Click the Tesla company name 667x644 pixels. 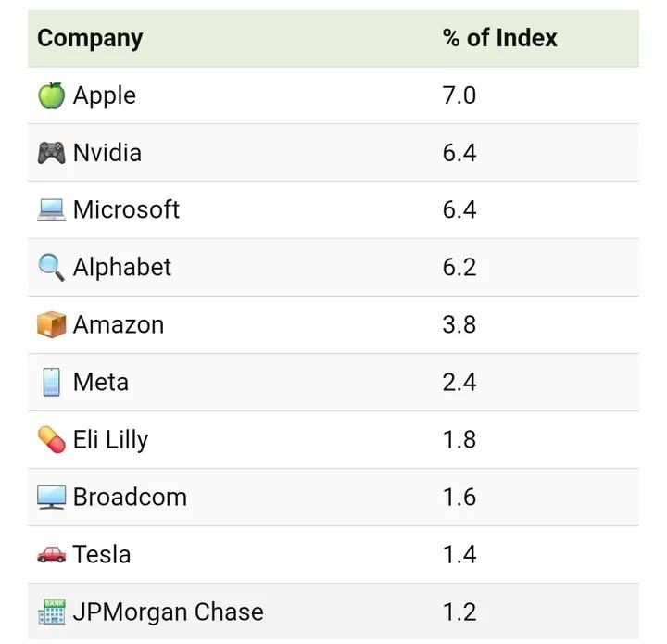click(x=102, y=555)
